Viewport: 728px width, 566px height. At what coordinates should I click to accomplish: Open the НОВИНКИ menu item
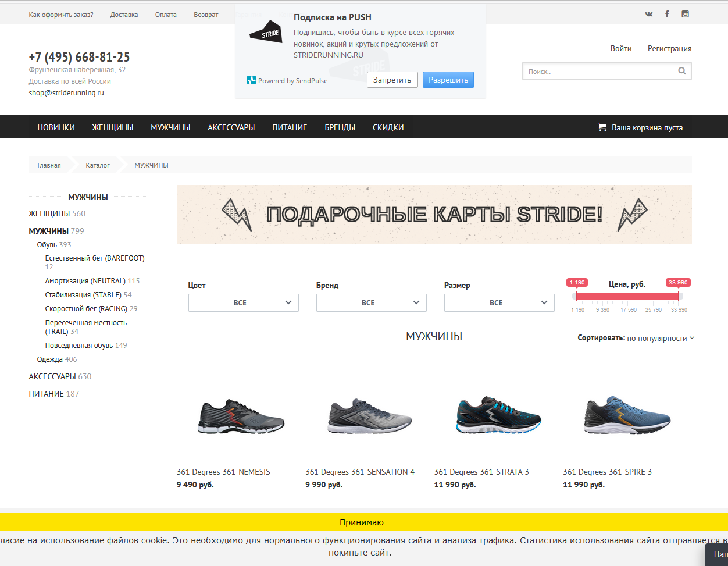click(56, 127)
